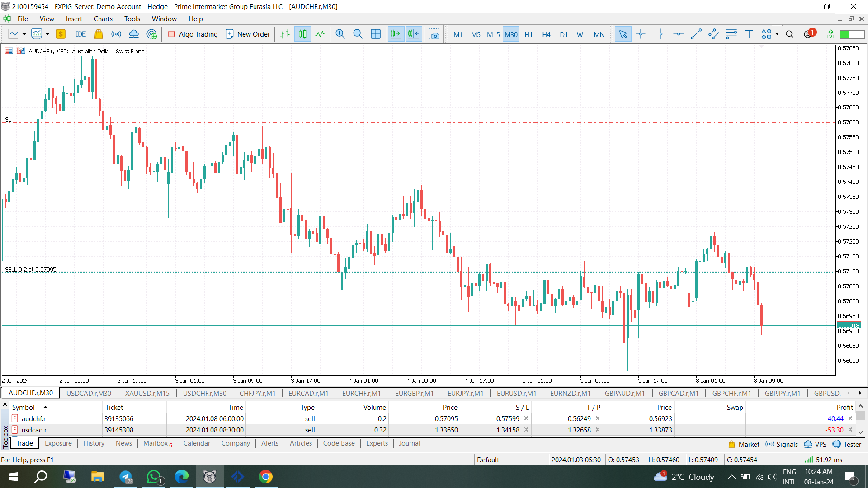868x488 pixels.
Task: Select candlestick chart display mode
Action: click(302, 34)
